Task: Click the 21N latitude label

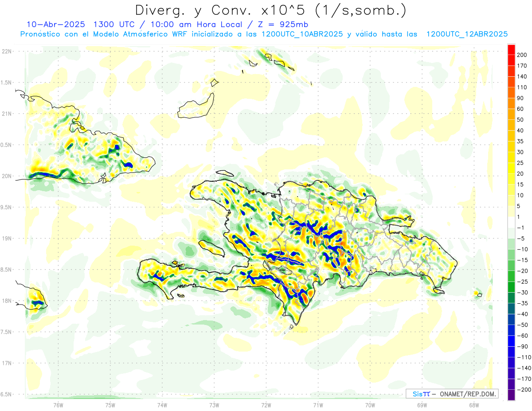Action: [x=7, y=114]
